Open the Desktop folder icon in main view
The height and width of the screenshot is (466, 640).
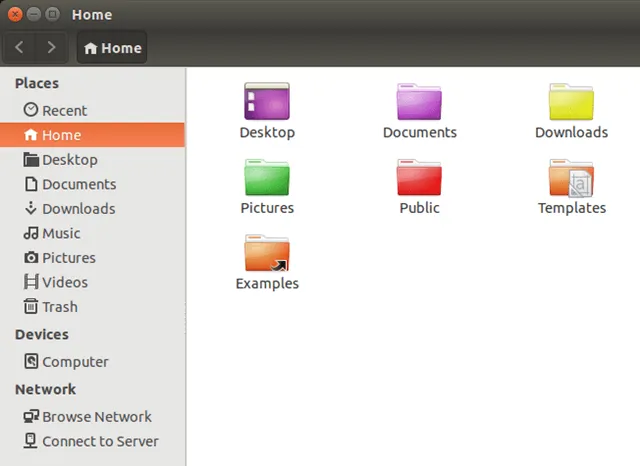(x=267, y=101)
